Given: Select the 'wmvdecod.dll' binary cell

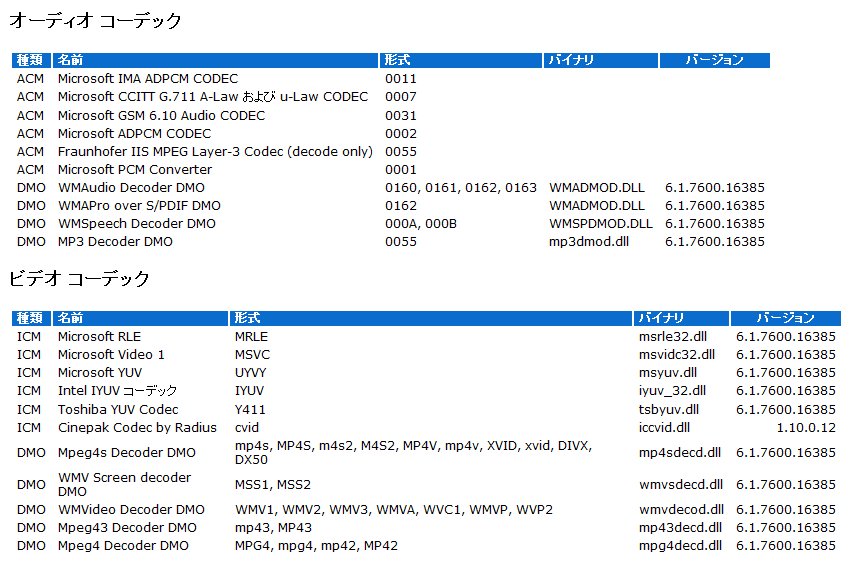Looking at the screenshot, I should pyautogui.click(x=681, y=509).
